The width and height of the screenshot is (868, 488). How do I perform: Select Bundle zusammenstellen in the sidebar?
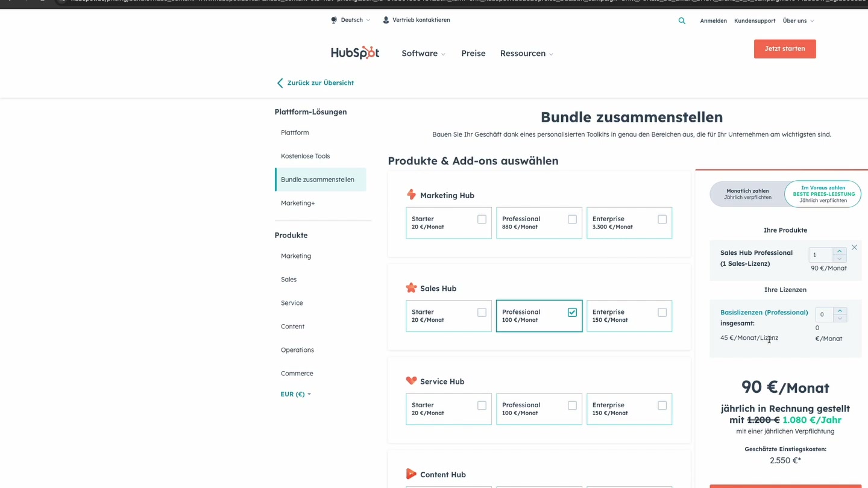pos(318,179)
